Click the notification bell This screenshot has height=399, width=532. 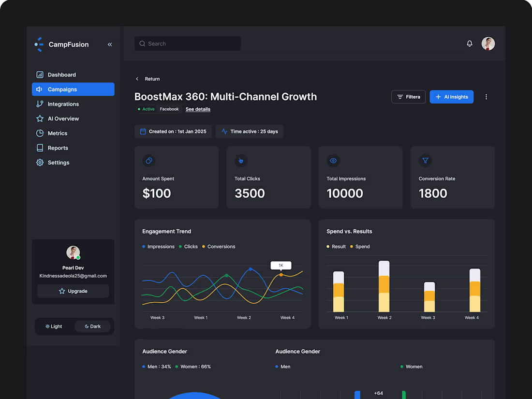(x=469, y=44)
